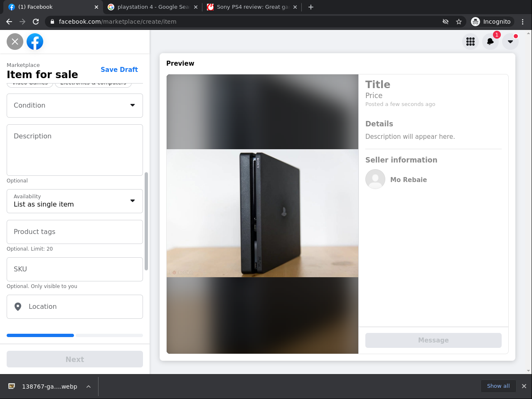
Task: Close the downloads bar
Action: click(524, 386)
